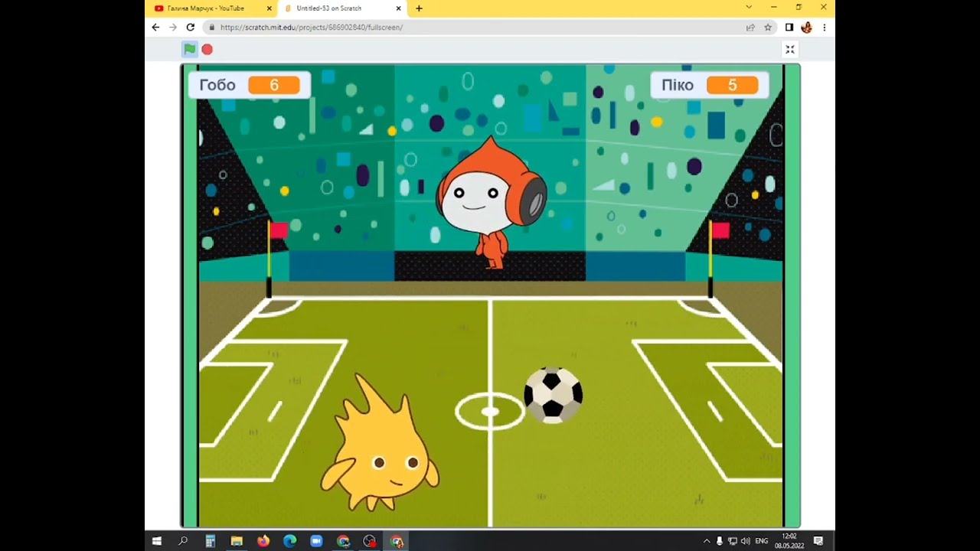
Task: Show hidden system tray icons
Action: click(707, 541)
